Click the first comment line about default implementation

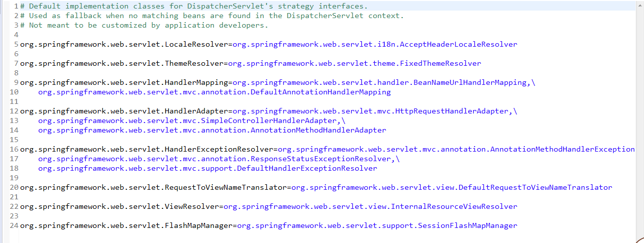[194, 6]
